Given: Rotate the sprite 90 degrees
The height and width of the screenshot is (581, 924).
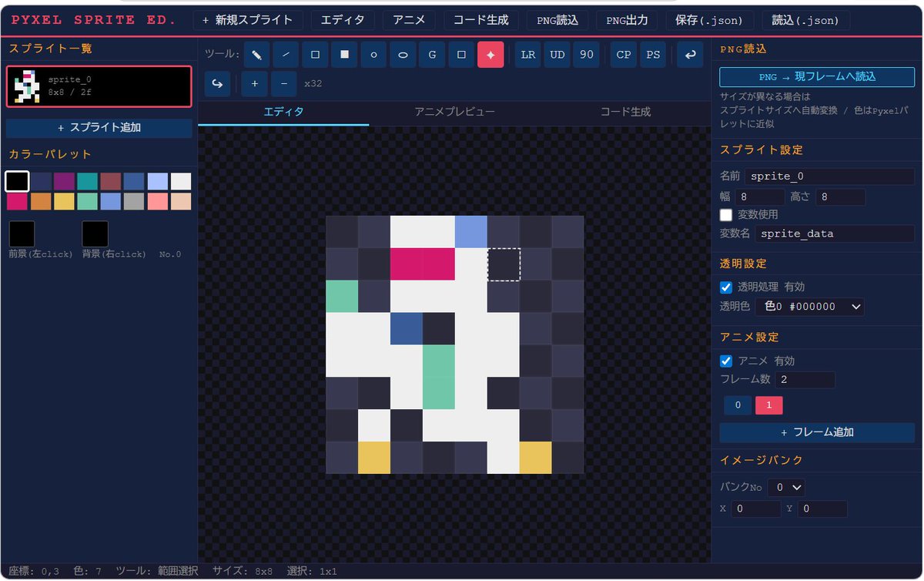Looking at the screenshot, I should (x=586, y=55).
